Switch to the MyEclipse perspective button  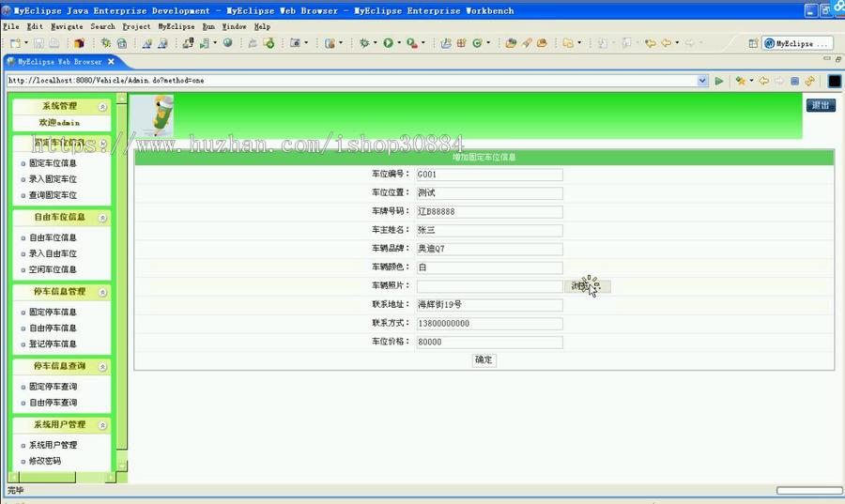pos(796,43)
